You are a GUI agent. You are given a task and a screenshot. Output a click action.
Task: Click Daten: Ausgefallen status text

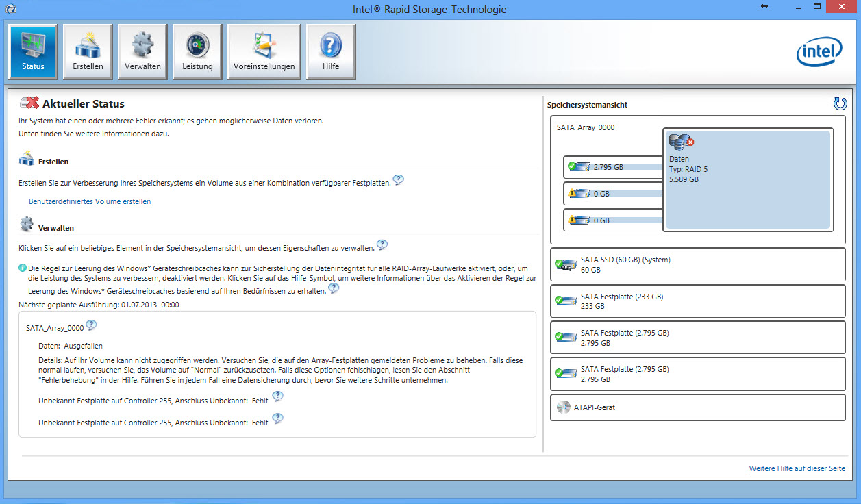click(71, 346)
